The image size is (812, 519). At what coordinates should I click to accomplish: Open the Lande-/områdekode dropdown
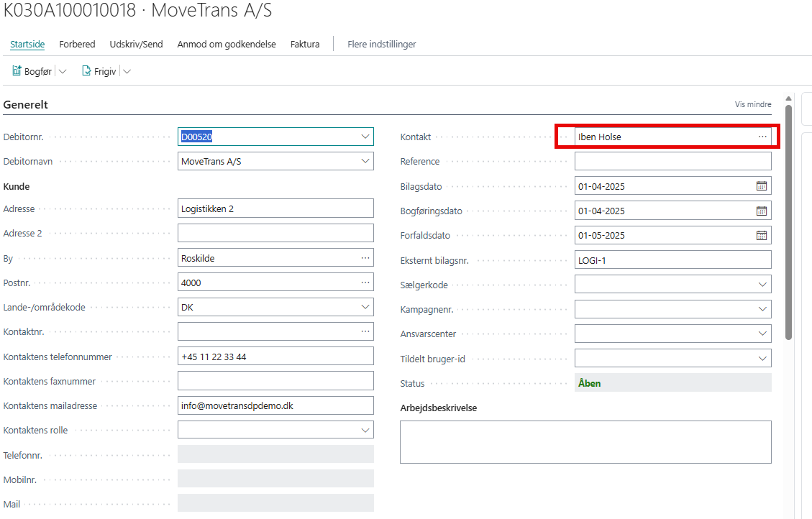point(365,308)
